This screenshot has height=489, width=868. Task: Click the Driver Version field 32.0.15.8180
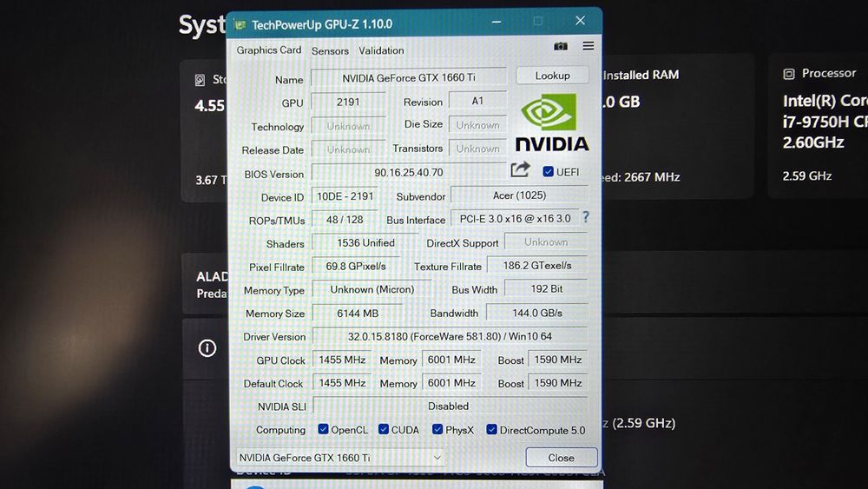point(450,336)
